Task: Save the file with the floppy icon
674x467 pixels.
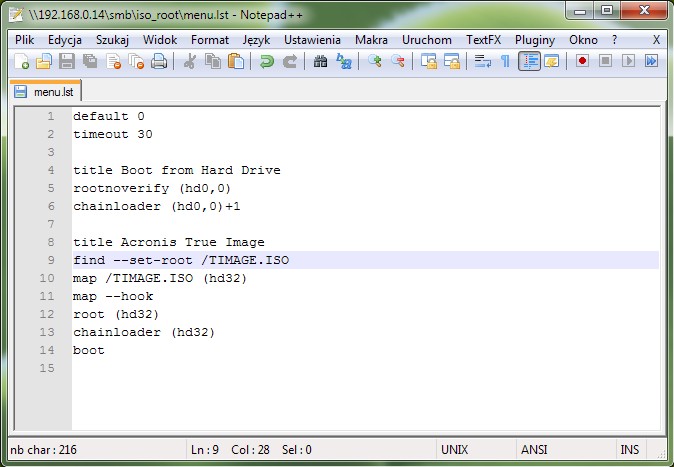Action: coord(67,61)
